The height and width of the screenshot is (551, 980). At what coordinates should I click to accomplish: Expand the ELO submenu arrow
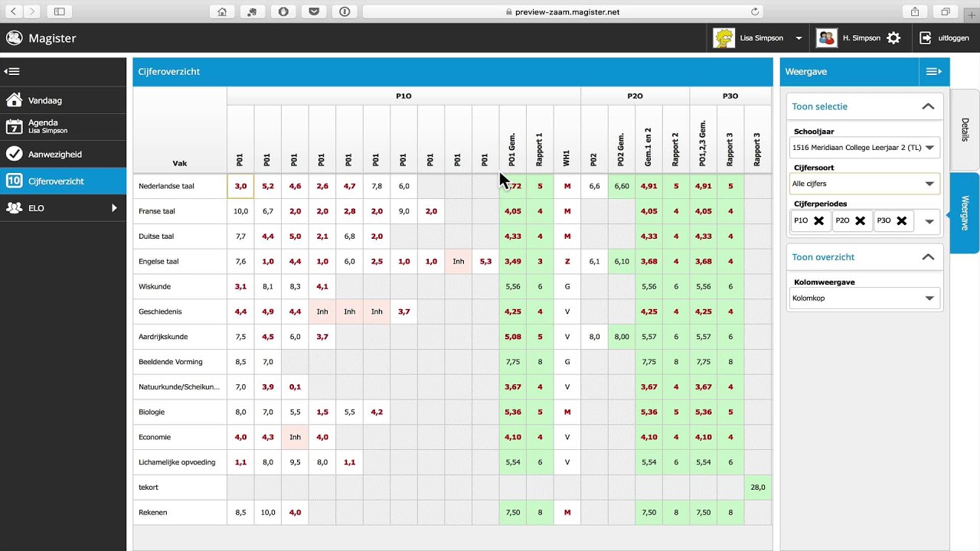tap(114, 207)
